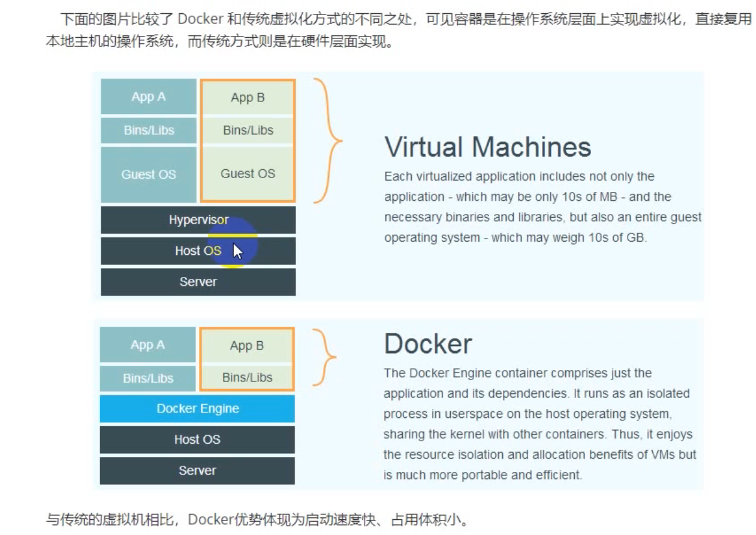Click line 'The Docker Engine container comprises just the'
756x535 pixels.
click(x=517, y=373)
